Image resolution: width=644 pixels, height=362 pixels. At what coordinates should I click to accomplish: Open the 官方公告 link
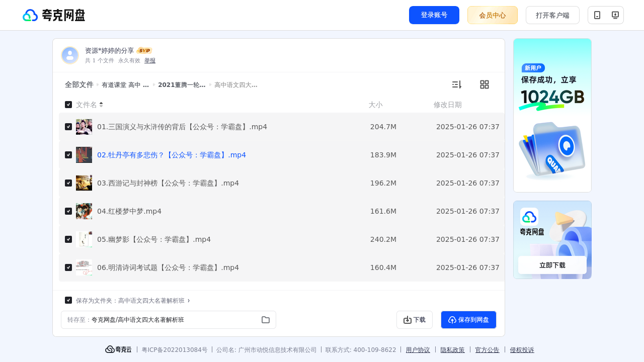click(488, 350)
